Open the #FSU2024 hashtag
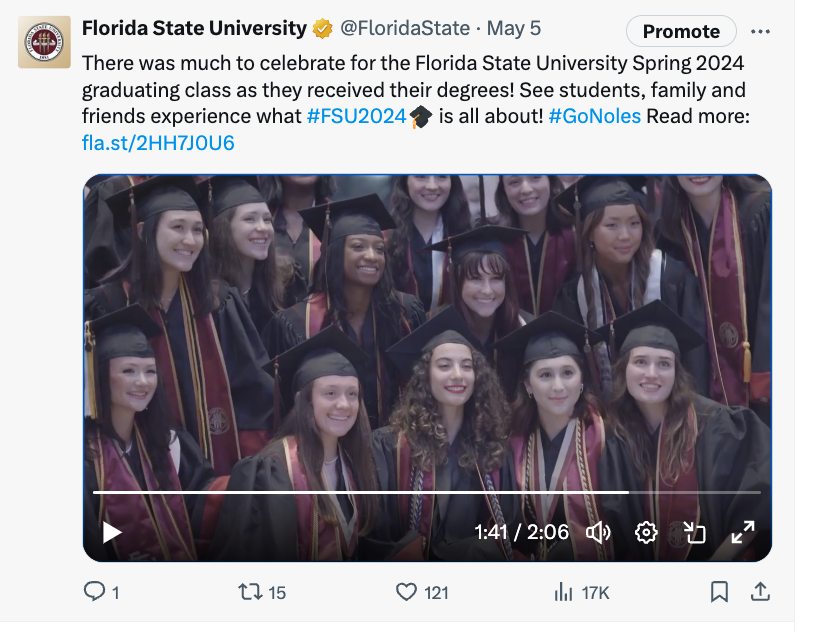 click(x=356, y=117)
